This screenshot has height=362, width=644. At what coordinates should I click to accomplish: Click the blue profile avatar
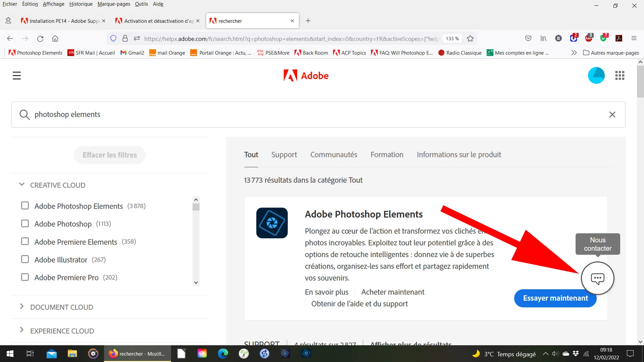(x=596, y=75)
